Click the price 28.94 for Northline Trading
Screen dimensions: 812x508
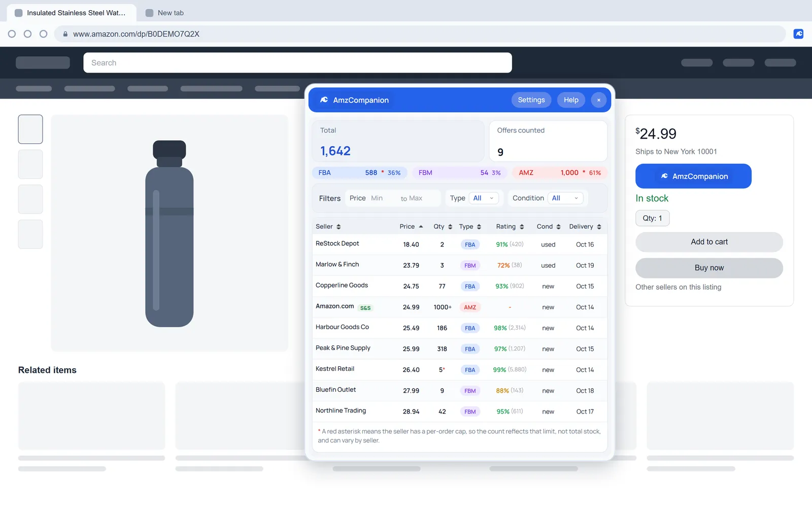[411, 411]
